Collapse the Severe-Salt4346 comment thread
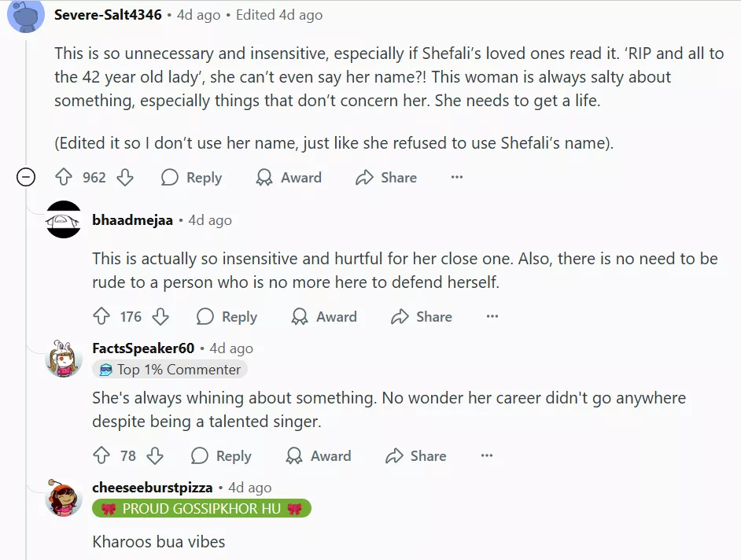Image resolution: width=741 pixels, height=560 pixels. click(26, 178)
